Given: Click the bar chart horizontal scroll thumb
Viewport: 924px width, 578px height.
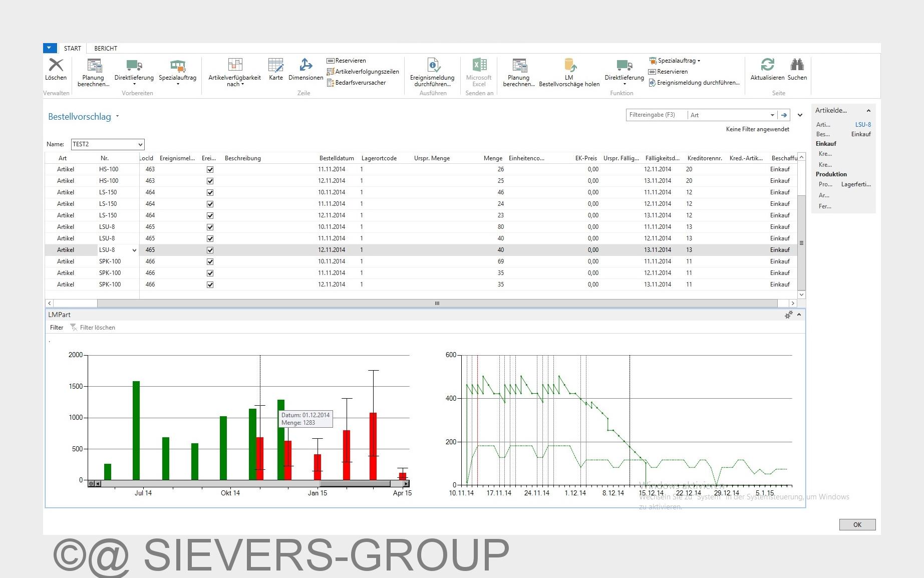Looking at the screenshot, I should point(355,483).
